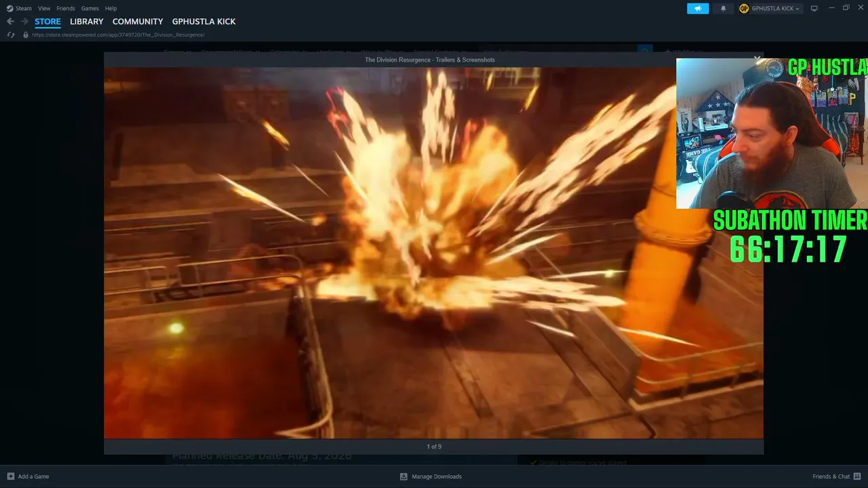Open the Friends menu
This screenshot has width=868, height=488.
(66, 8)
